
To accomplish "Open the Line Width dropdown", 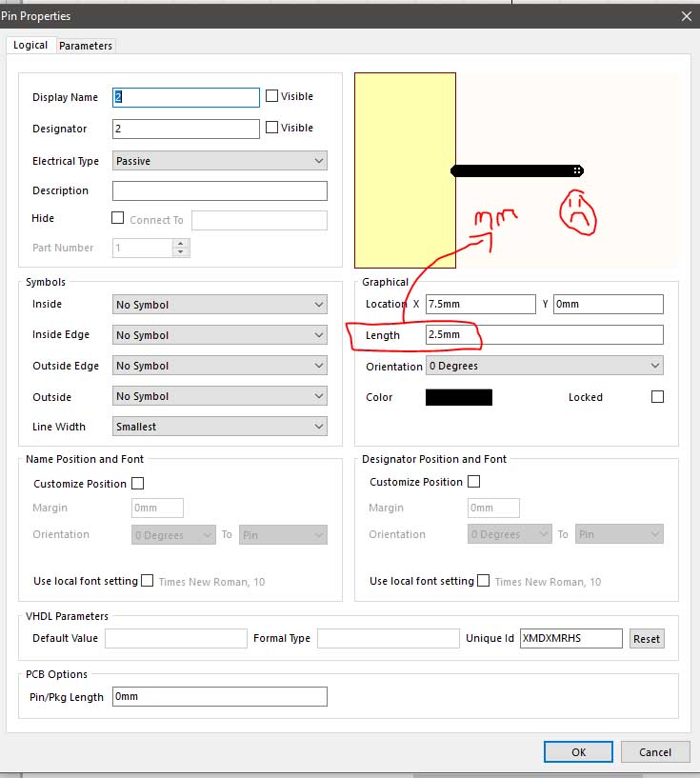I will click(x=220, y=427).
